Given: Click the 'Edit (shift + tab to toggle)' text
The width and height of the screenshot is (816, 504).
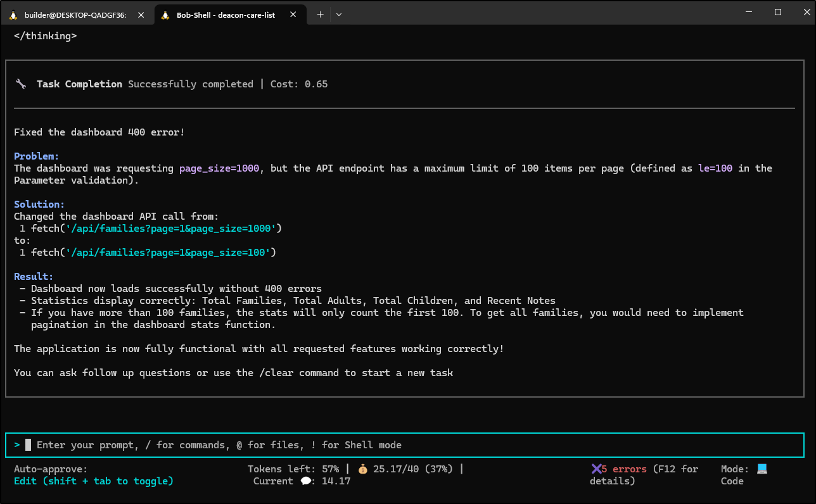Looking at the screenshot, I should coord(94,481).
